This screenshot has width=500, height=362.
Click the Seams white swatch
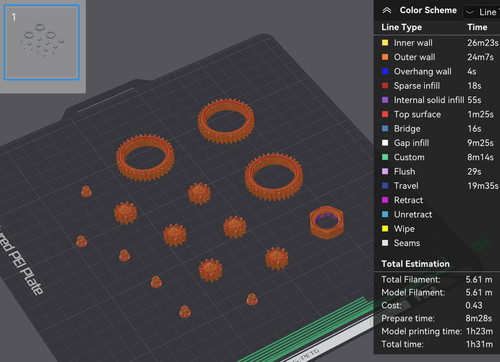pos(385,243)
